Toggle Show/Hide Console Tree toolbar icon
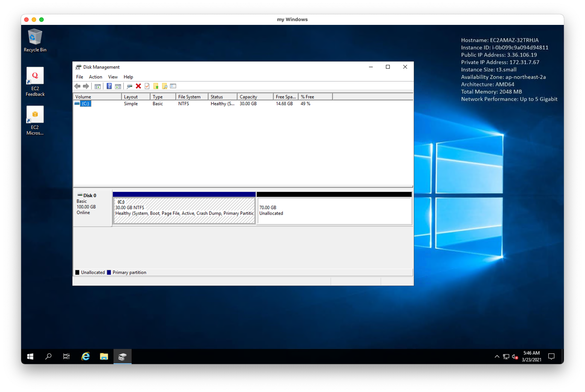The height and width of the screenshot is (392, 585). [98, 86]
